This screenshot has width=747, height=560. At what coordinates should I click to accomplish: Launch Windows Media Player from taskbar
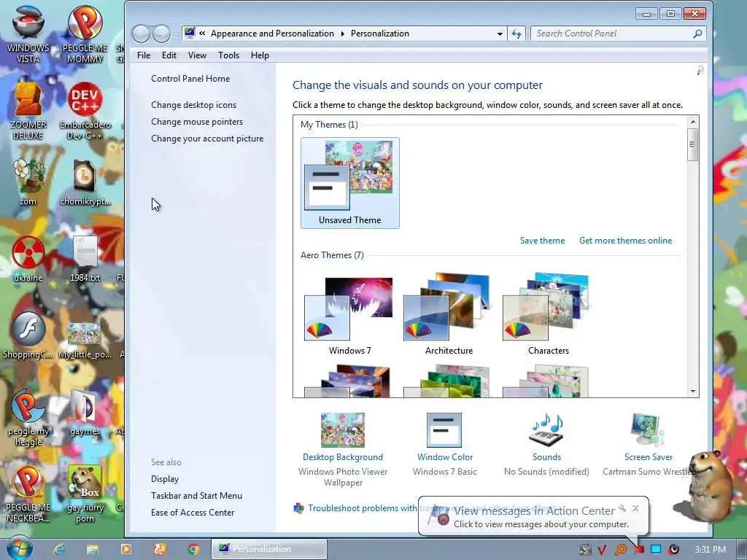tap(126, 549)
